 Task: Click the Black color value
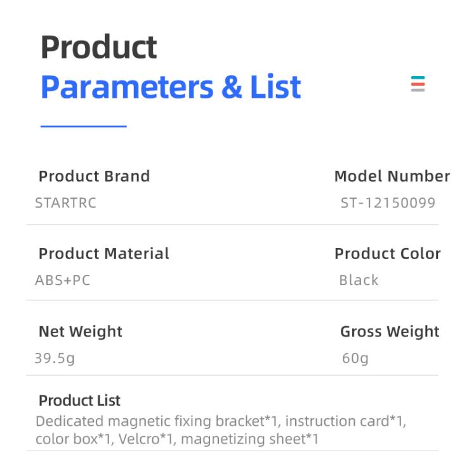(x=359, y=281)
